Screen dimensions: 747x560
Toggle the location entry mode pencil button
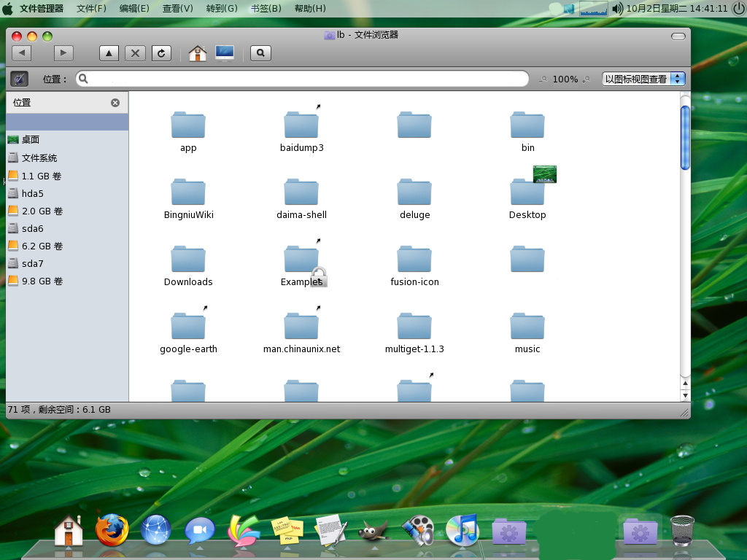(x=20, y=79)
